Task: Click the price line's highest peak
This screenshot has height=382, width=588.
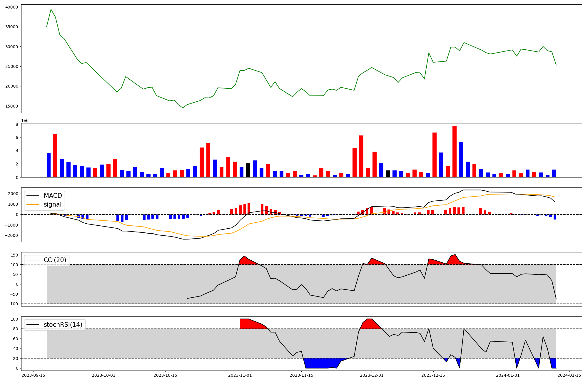Action: coord(51,9)
